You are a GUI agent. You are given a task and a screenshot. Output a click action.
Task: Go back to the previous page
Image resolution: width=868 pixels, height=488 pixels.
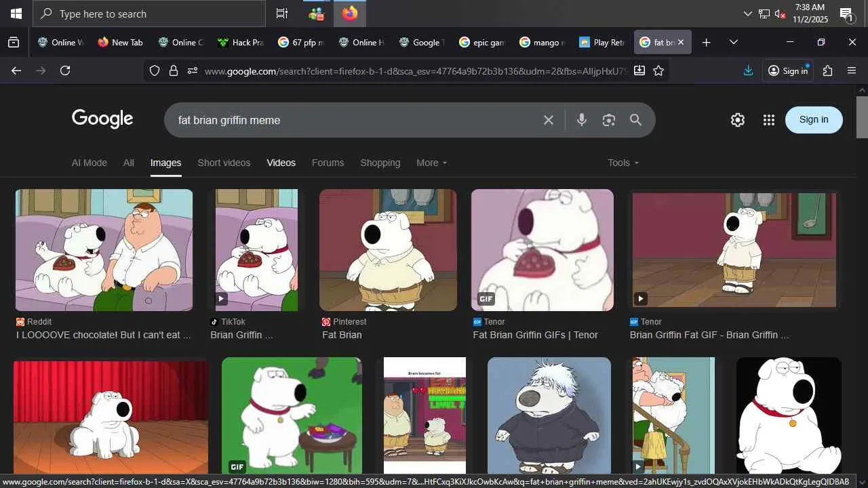point(16,70)
